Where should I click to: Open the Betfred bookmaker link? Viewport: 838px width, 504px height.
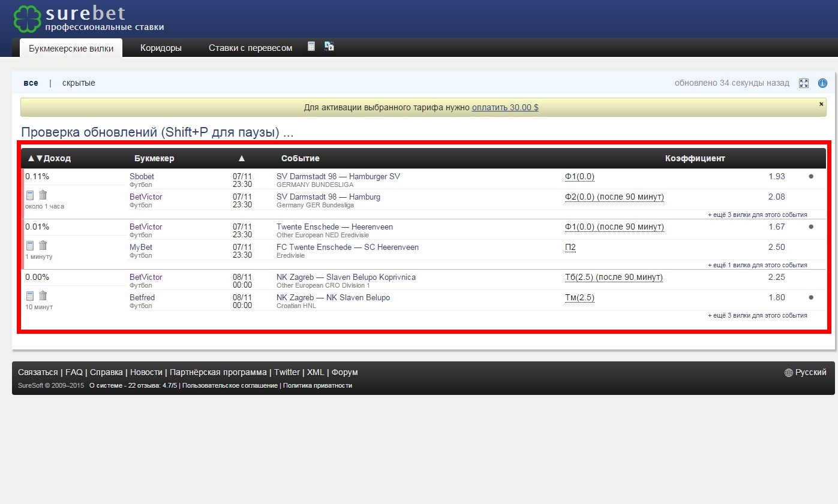(142, 297)
